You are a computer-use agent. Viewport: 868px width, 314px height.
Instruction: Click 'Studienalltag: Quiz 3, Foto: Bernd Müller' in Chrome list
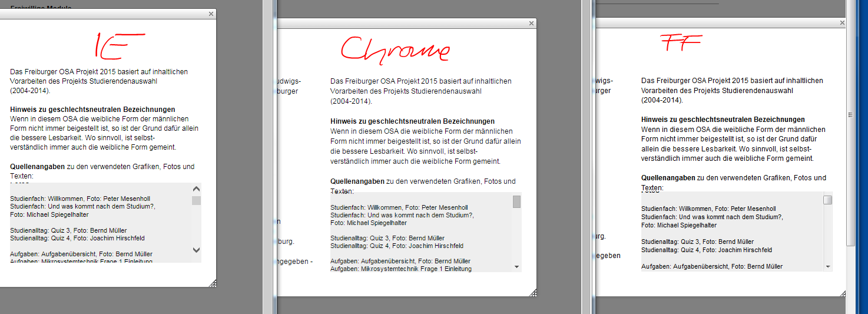click(387, 239)
